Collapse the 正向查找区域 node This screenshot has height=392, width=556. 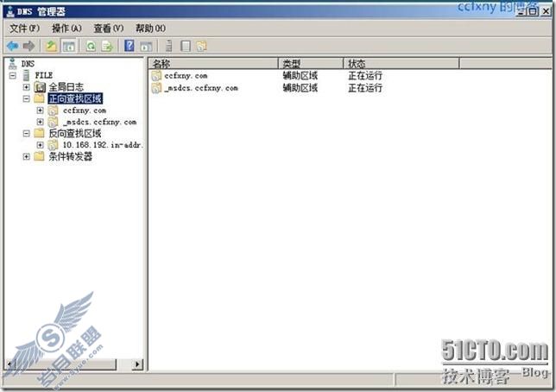click(26, 98)
